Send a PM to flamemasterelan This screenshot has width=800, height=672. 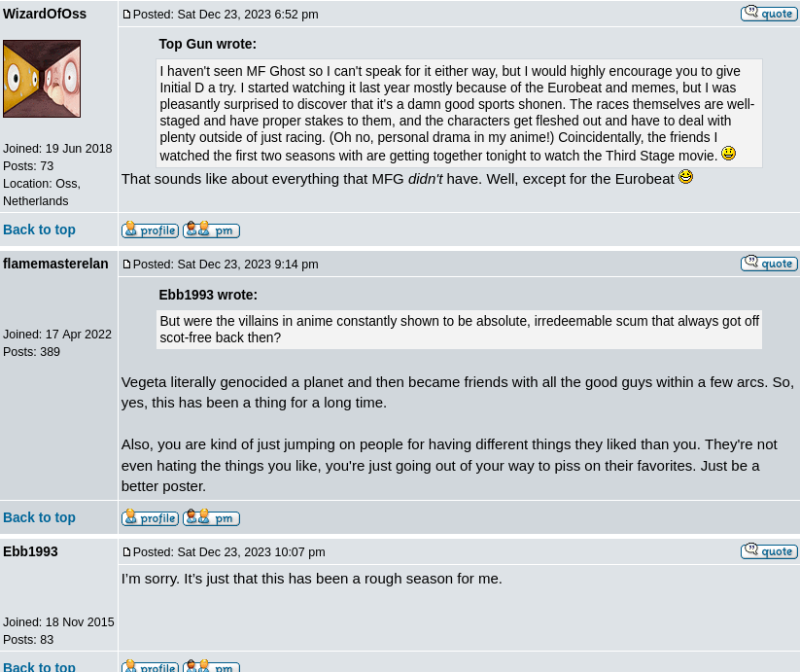[x=211, y=517]
